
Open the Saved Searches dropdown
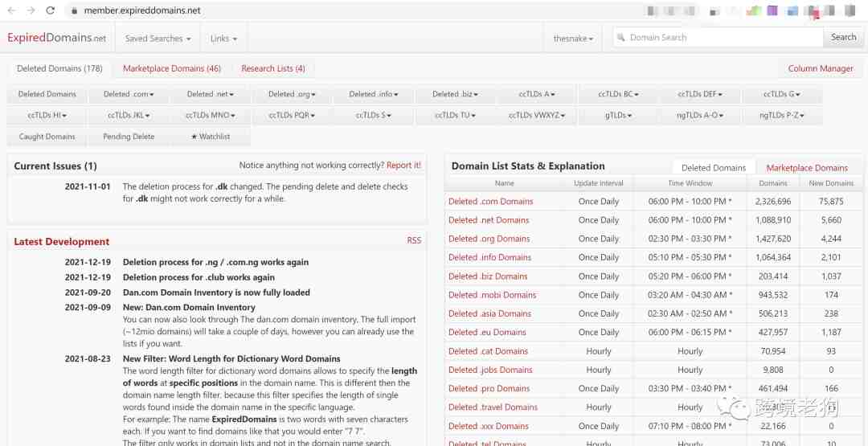tap(158, 39)
